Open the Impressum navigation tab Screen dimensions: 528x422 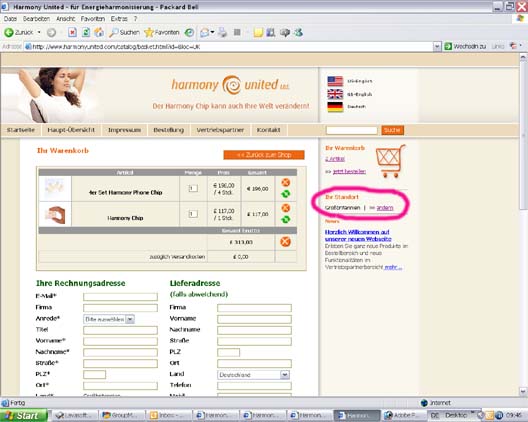point(124,130)
